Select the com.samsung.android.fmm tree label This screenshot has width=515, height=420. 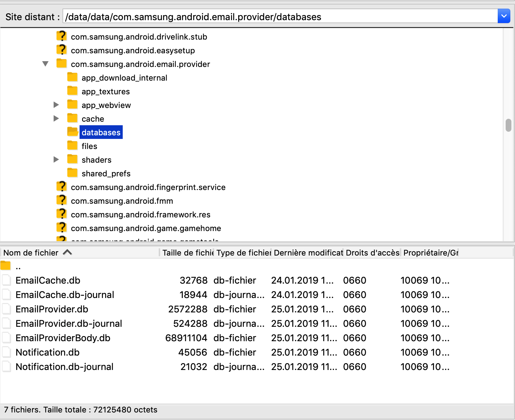click(x=122, y=201)
